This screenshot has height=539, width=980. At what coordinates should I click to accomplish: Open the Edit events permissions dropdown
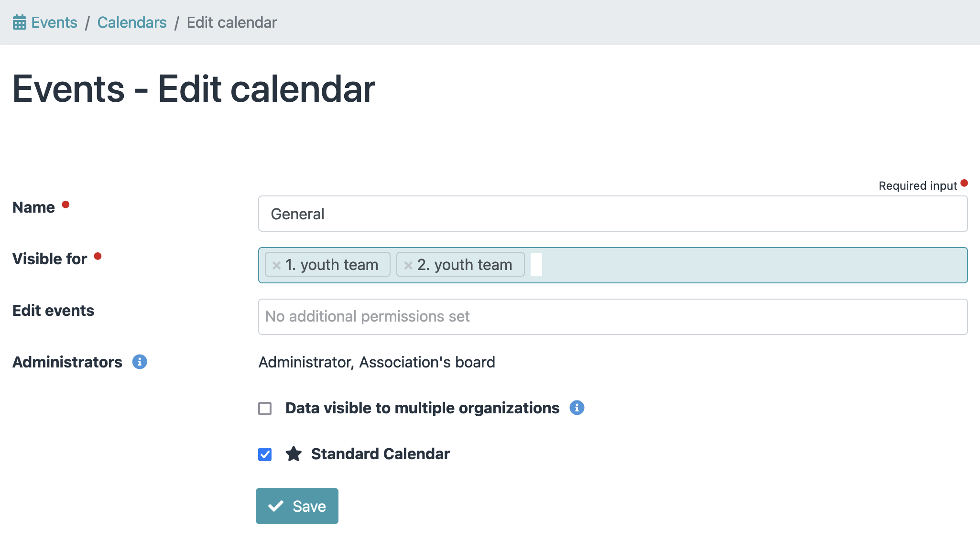tap(612, 317)
